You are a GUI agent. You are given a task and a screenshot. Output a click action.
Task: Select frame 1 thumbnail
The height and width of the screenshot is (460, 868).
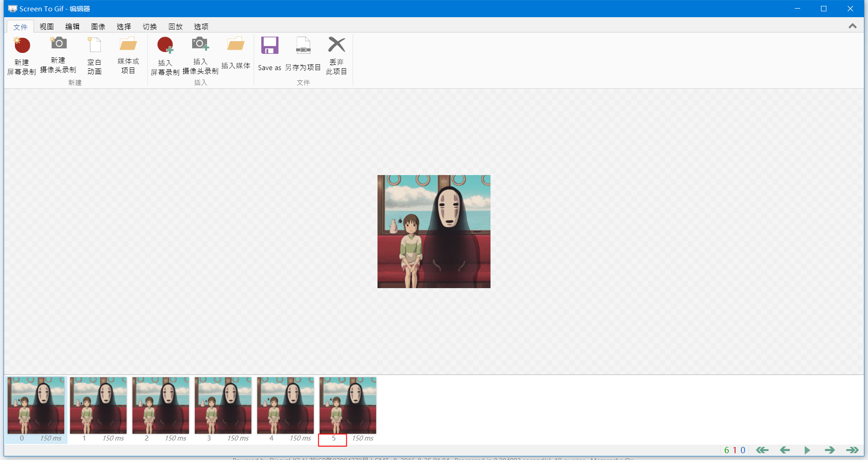point(99,406)
